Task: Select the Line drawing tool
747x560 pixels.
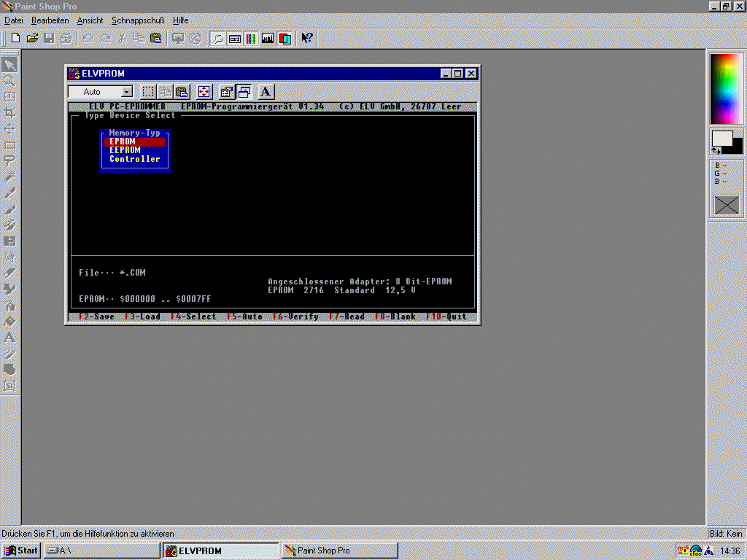Action: [x=9, y=354]
